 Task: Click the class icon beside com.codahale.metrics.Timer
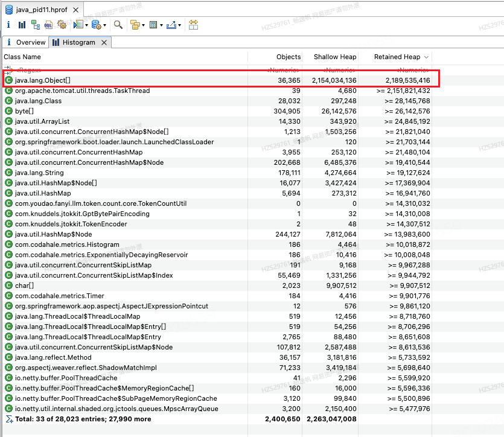click(x=8, y=296)
